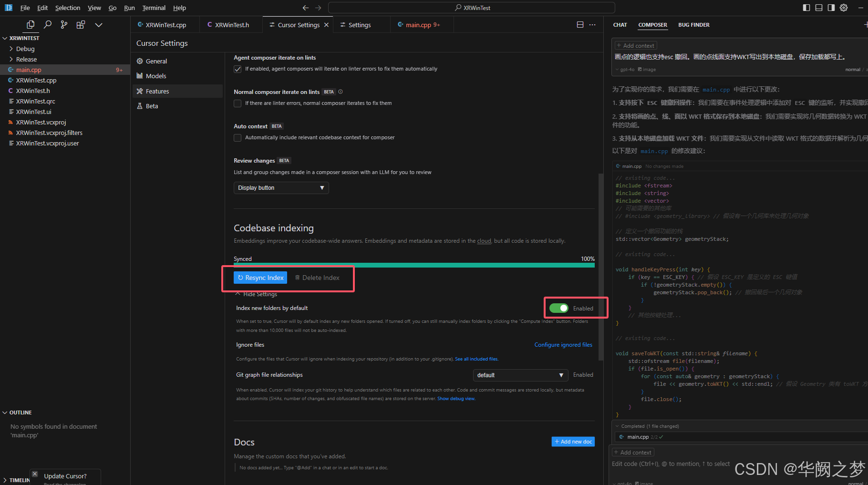Open the Models section in Cursor Settings
The width and height of the screenshot is (868, 485).
pyautogui.click(x=155, y=75)
